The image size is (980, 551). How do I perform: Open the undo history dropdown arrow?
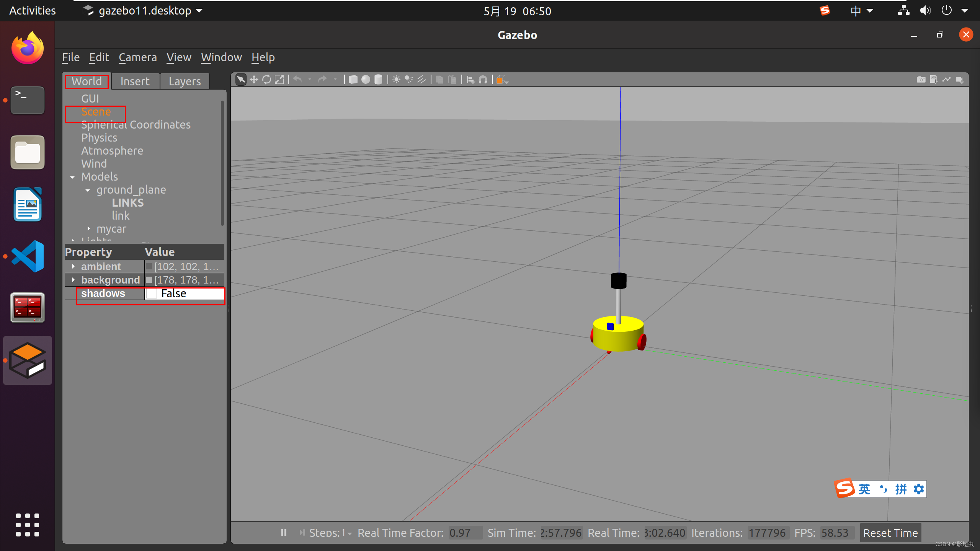click(310, 80)
